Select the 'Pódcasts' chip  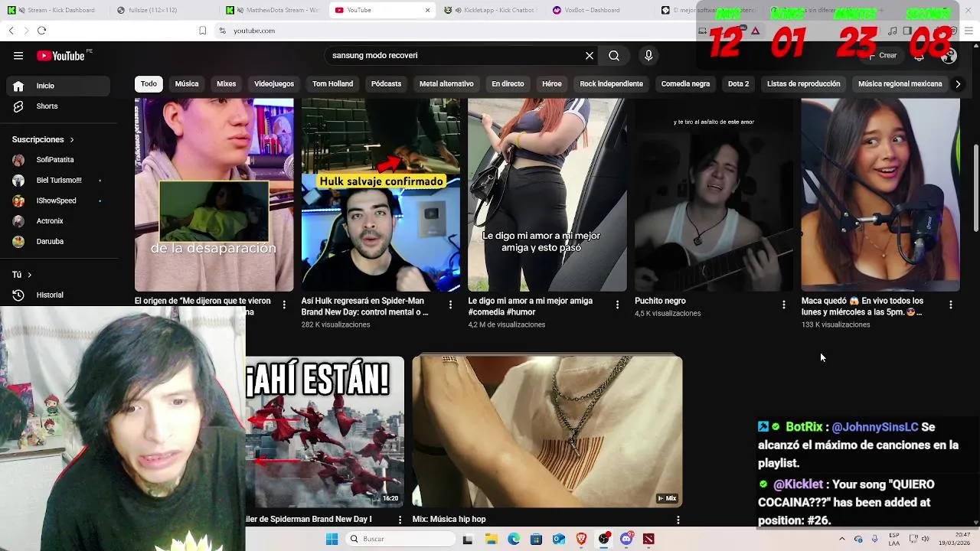386,84
